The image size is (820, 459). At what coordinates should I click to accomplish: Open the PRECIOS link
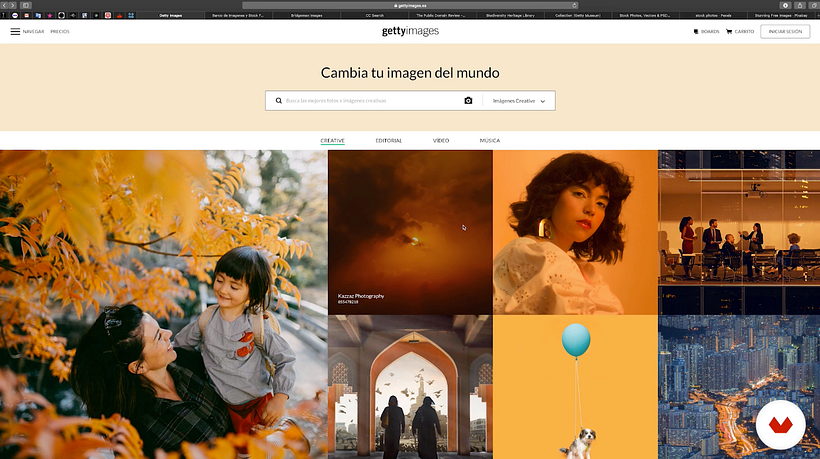coord(60,31)
